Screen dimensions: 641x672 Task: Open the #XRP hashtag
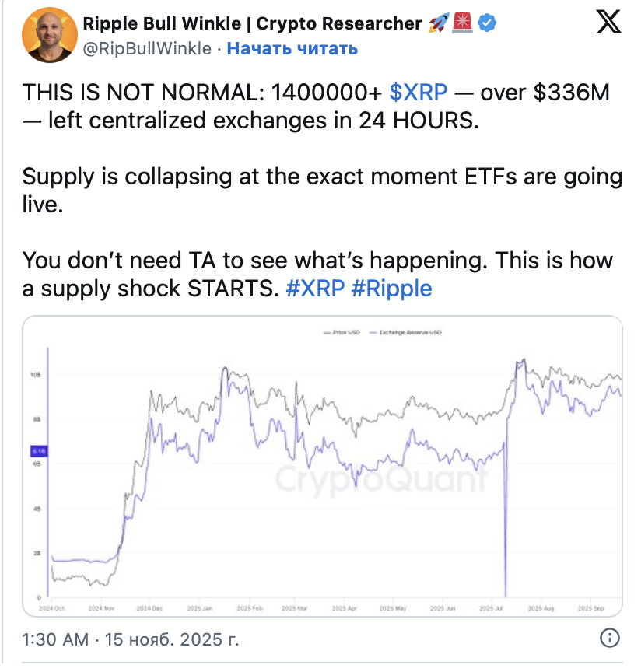315,289
